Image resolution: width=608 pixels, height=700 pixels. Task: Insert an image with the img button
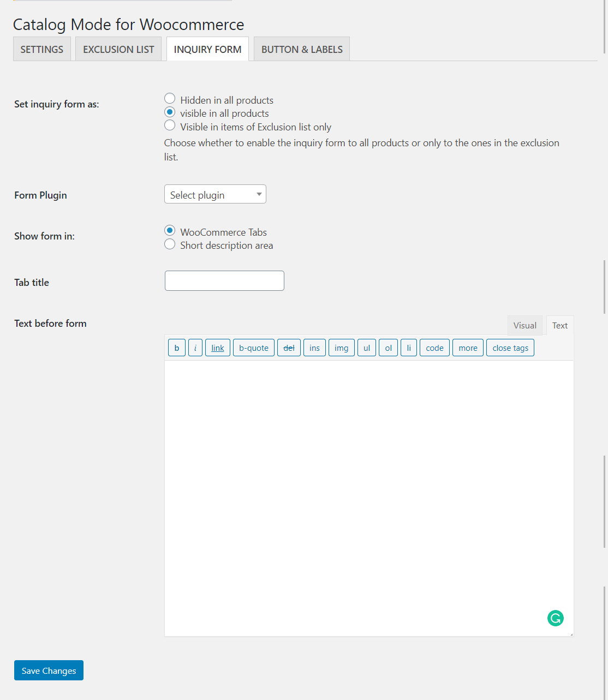pos(341,348)
